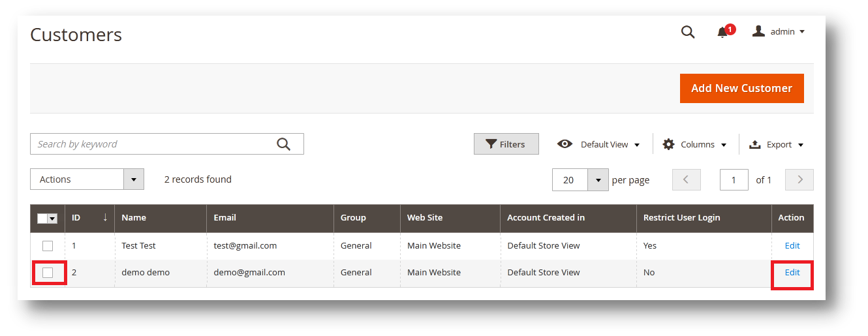Screen dimensions: 868x336
Task: Expand the Columns dropdown arrow
Action: point(724,145)
